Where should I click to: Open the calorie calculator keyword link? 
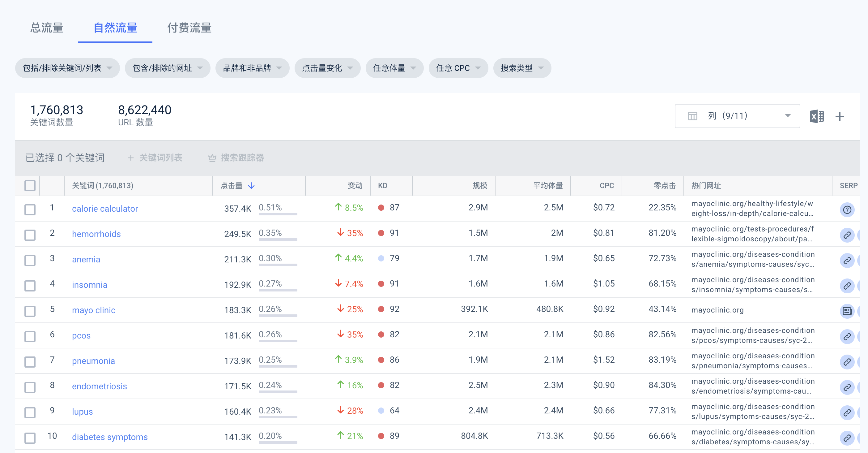pyautogui.click(x=105, y=209)
